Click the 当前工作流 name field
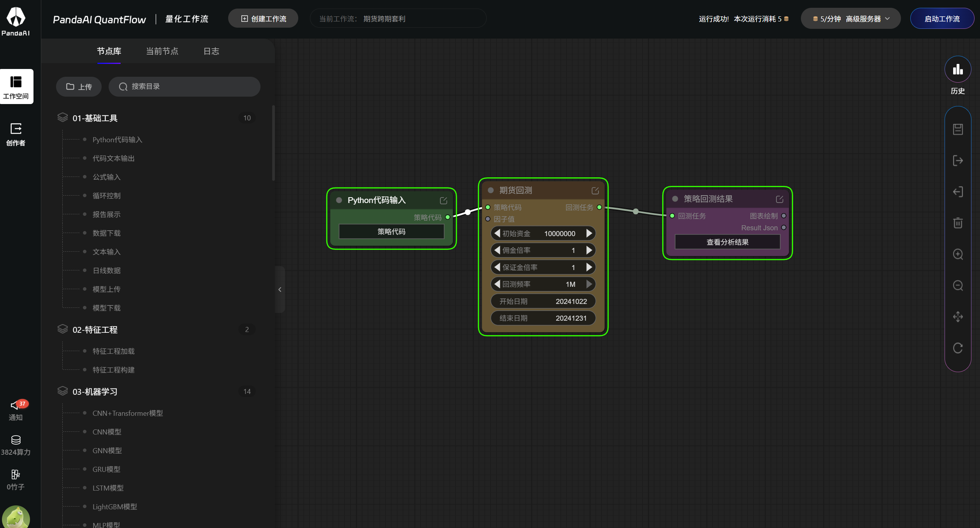 click(398, 19)
